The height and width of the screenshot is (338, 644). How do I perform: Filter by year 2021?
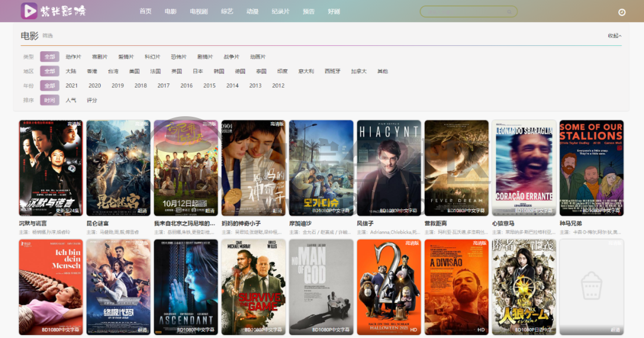[x=72, y=85]
